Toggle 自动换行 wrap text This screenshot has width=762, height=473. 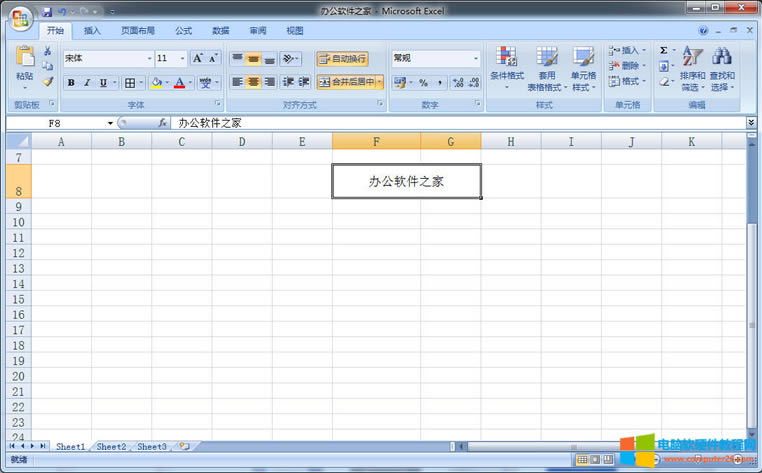pos(342,59)
